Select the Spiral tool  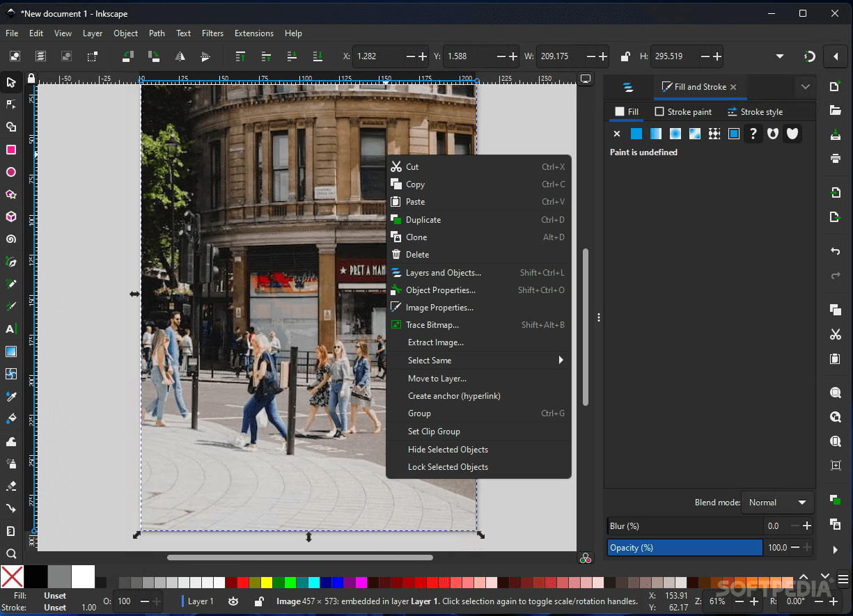pos(11,239)
